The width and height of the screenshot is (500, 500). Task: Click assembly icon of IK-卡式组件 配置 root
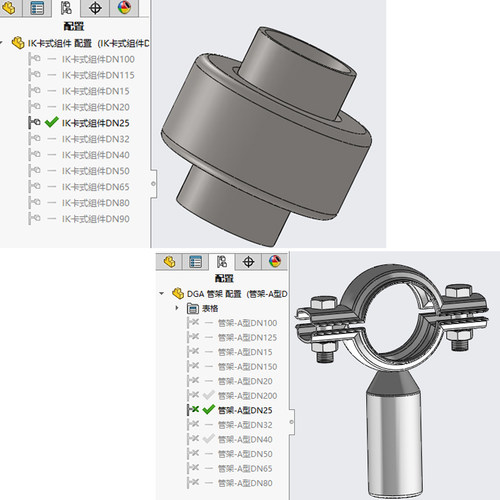pyautogui.click(x=18, y=43)
